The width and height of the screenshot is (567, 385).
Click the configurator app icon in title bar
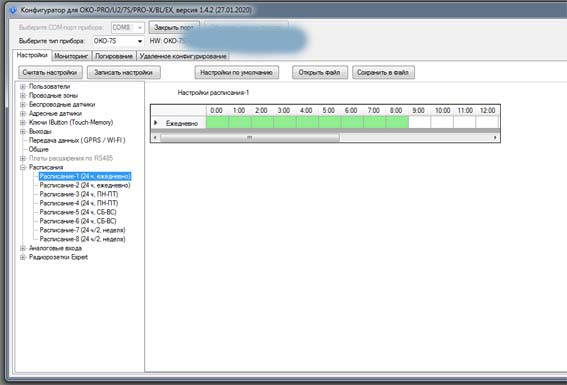(13, 10)
